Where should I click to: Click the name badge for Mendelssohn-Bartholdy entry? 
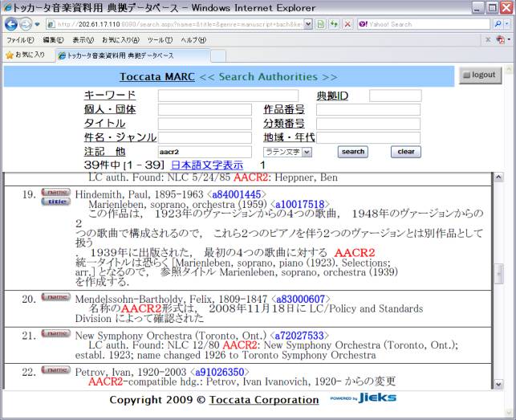pyautogui.click(x=55, y=297)
